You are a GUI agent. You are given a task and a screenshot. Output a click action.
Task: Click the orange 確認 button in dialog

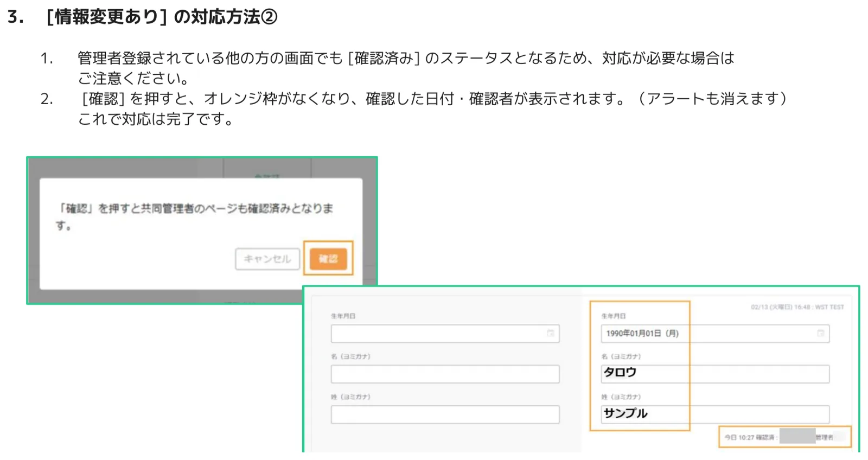328,258
